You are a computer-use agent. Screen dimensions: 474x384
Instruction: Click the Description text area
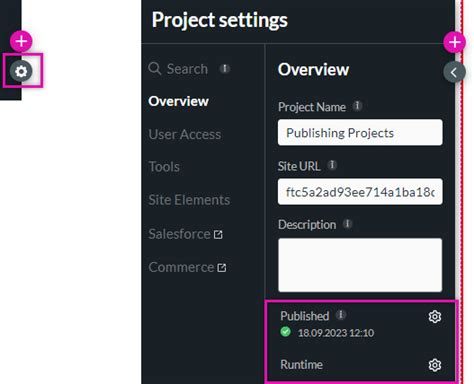pyautogui.click(x=360, y=265)
